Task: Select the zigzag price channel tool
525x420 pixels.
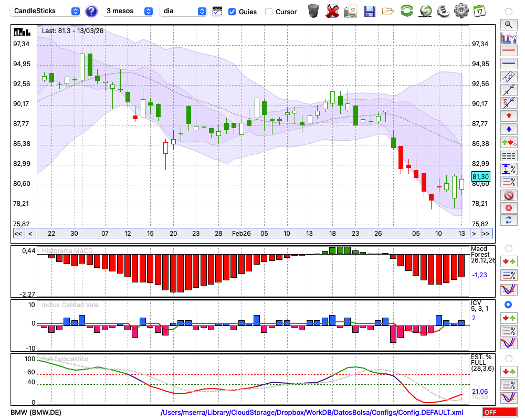Action: [509, 76]
